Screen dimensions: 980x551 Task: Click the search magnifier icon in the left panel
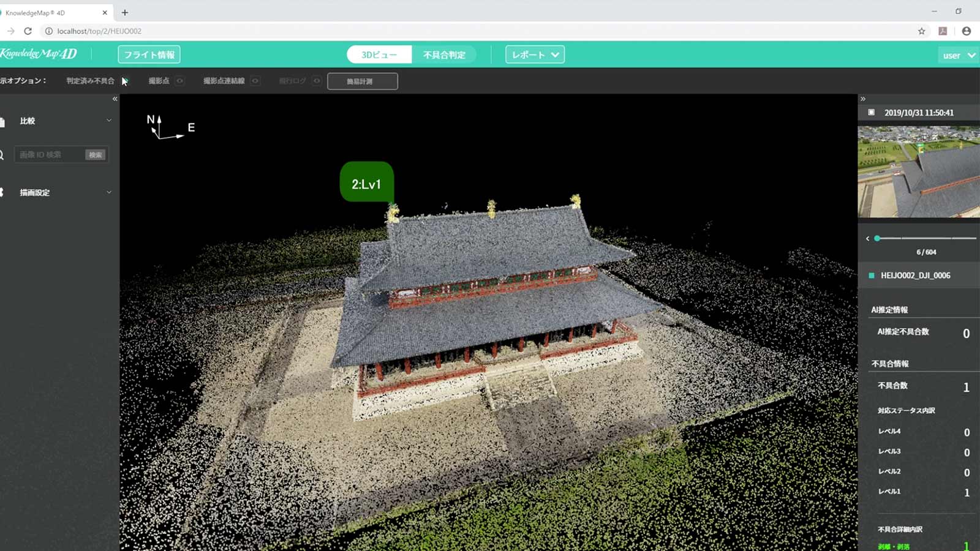[x=2, y=155]
